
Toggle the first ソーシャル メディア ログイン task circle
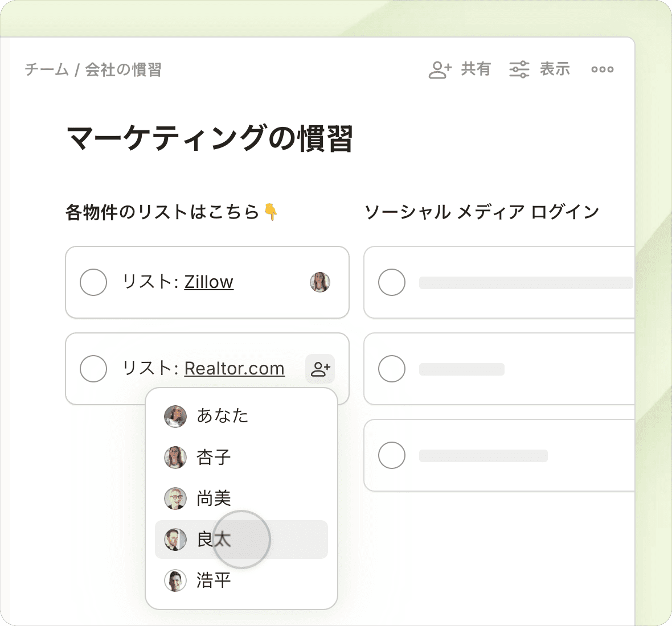click(x=392, y=282)
